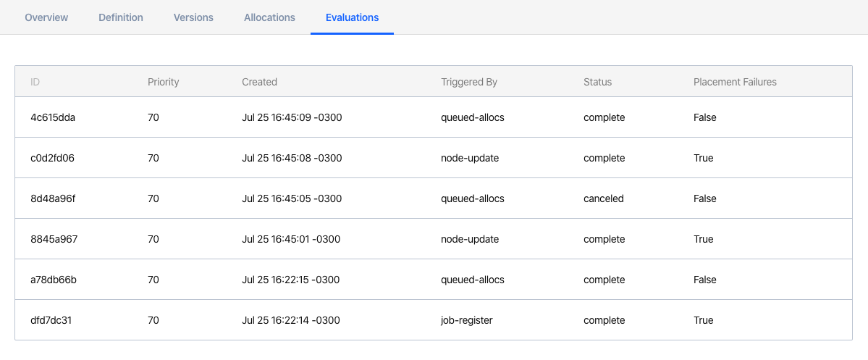Click True placement failures in row 8845a967
Screen dimensions: 868x360
point(703,239)
